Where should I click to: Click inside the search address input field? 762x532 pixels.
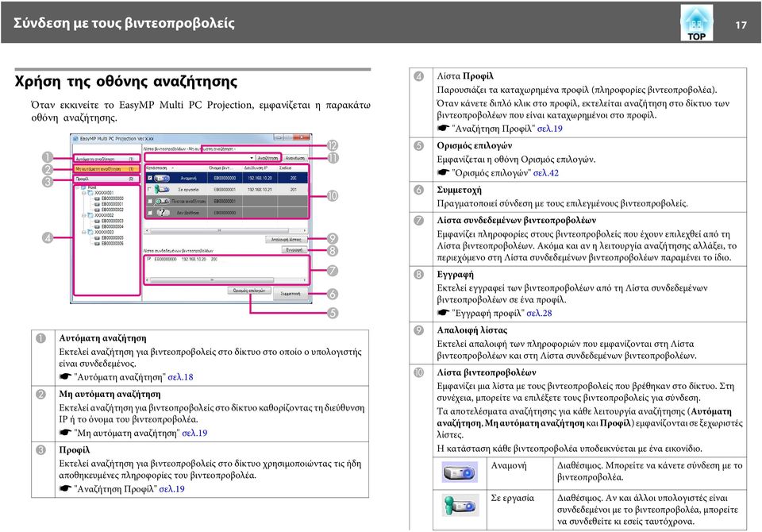pos(196,158)
